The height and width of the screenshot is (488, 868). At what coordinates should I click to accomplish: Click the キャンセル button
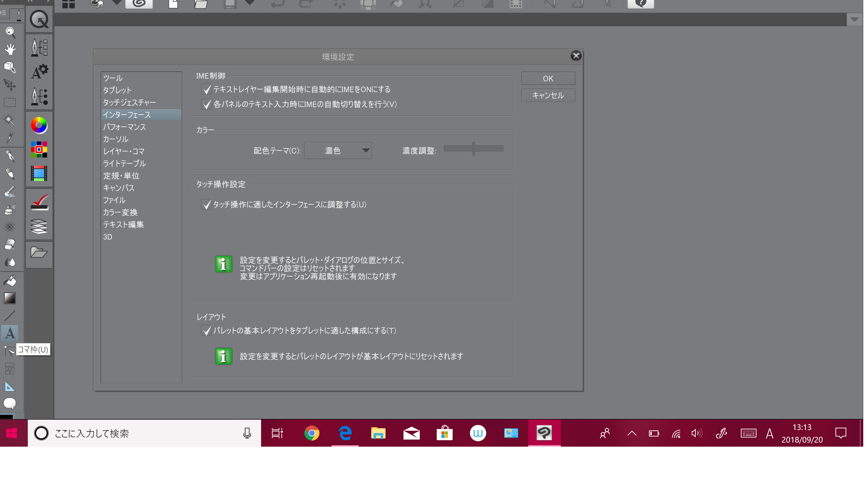coord(548,96)
